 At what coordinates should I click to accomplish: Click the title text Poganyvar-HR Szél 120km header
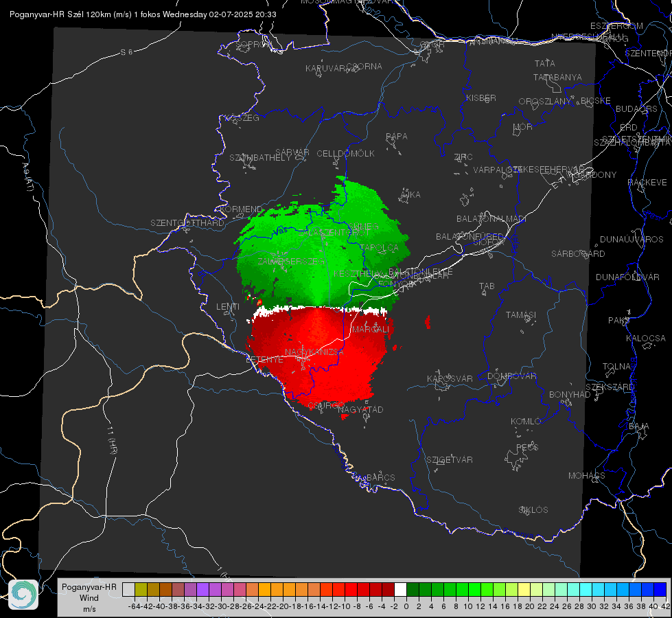pos(143,14)
